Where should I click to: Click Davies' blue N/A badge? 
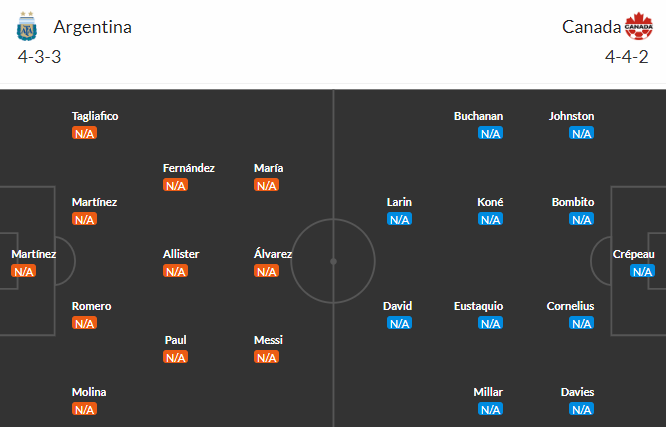click(x=581, y=409)
